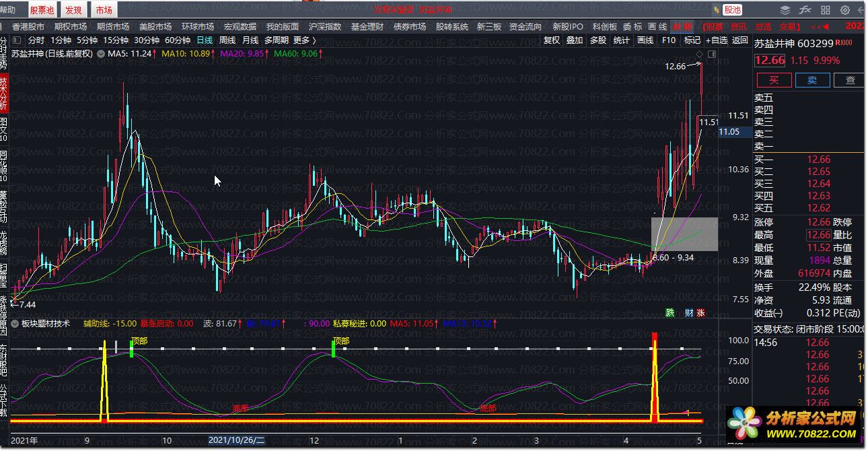Click the blue 卖 sell button
Screen dimensions: 868x451
pyautogui.click(x=812, y=80)
